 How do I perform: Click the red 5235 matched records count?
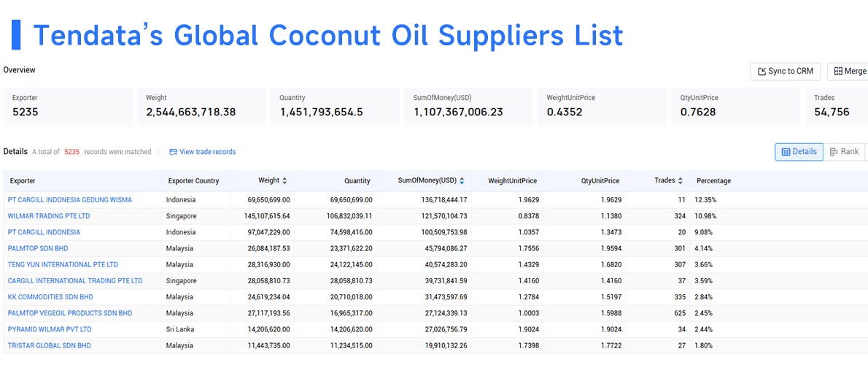click(72, 152)
